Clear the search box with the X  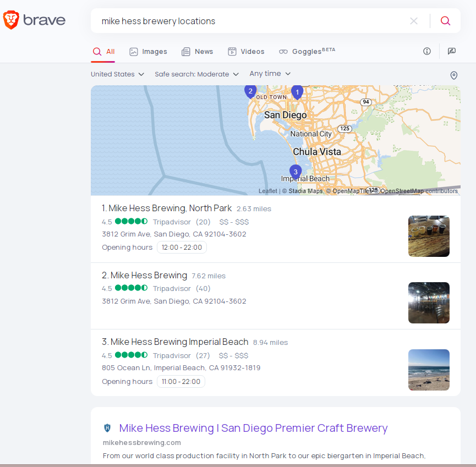pos(413,21)
